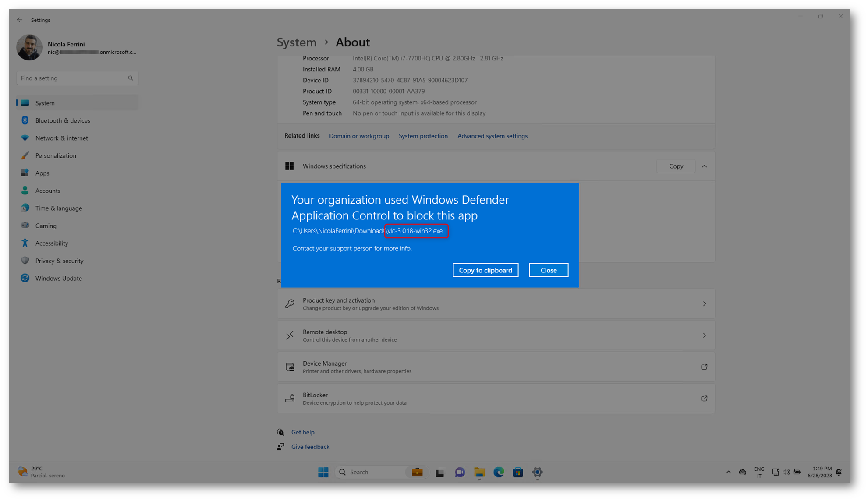Open System protection link
The image size is (868, 501).
pyautogui.click(x=423, y=136)
